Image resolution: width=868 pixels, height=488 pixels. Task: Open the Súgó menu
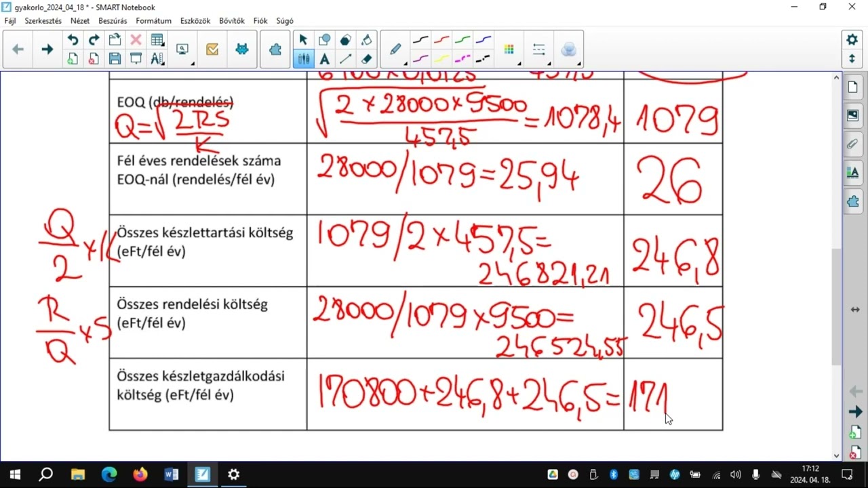click(285, 21)
